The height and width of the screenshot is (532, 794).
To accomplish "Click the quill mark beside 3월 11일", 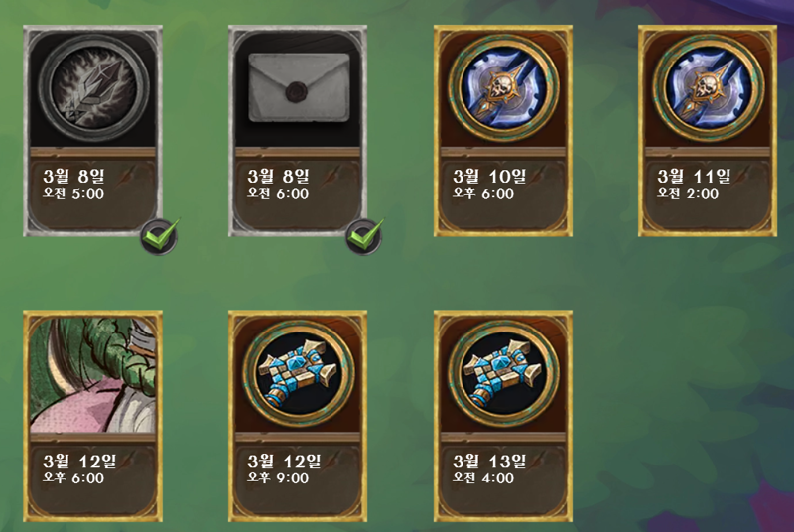I will (742, 175).
